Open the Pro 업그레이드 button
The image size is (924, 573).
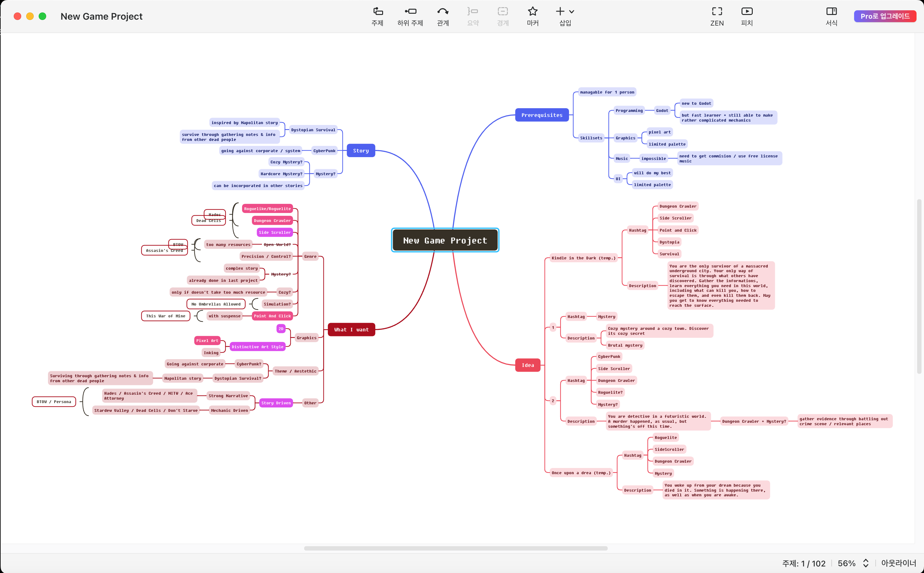(x=885, y=16)
